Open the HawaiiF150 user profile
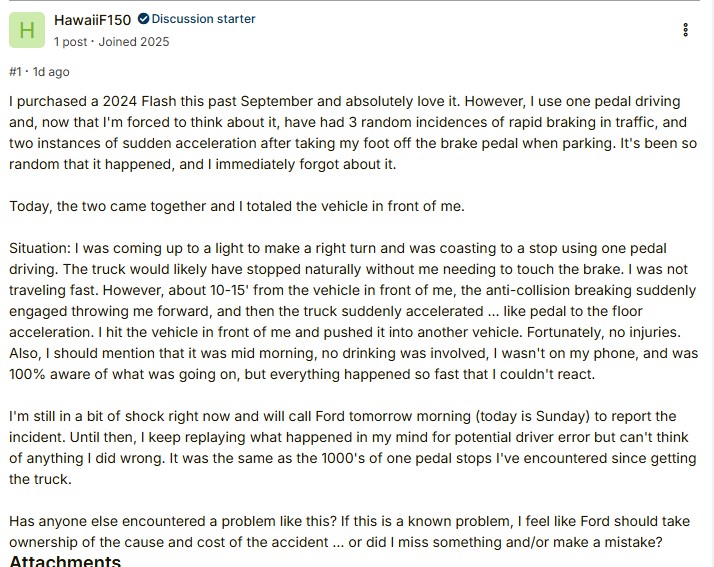This screenshot has height=567, width=714. click(x=93, y=20)
